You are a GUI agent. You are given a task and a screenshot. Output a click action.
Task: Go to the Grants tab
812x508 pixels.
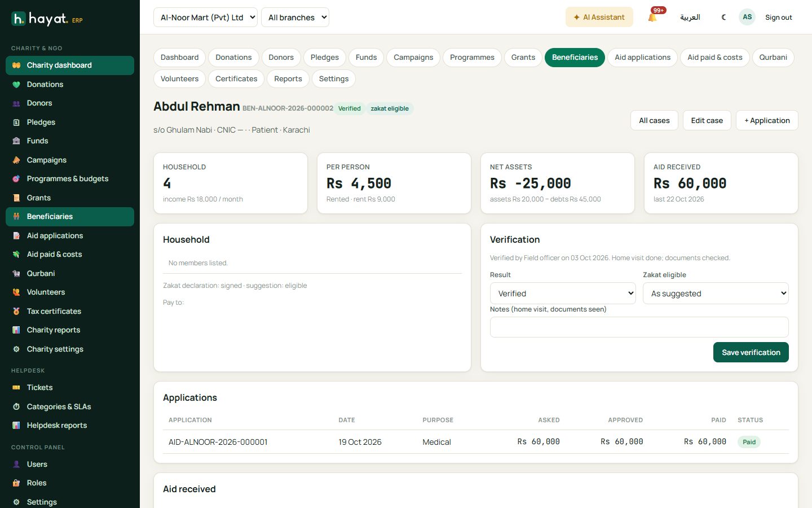coord(523,58)
